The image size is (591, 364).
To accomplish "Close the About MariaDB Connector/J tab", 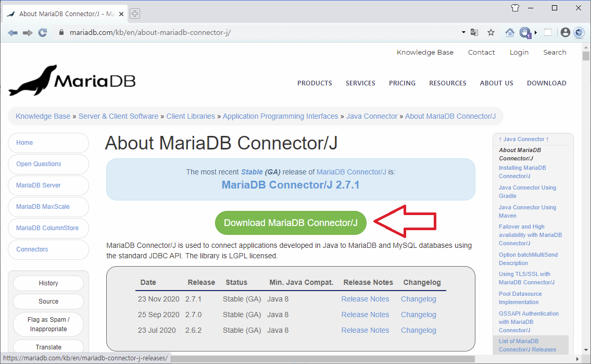I will [x=121, y=14].
